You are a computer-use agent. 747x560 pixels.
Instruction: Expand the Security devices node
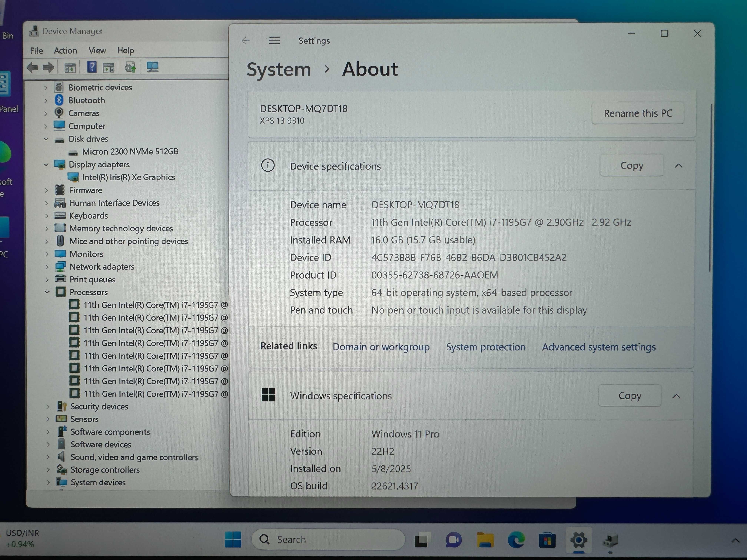click(x=48, y=406)
